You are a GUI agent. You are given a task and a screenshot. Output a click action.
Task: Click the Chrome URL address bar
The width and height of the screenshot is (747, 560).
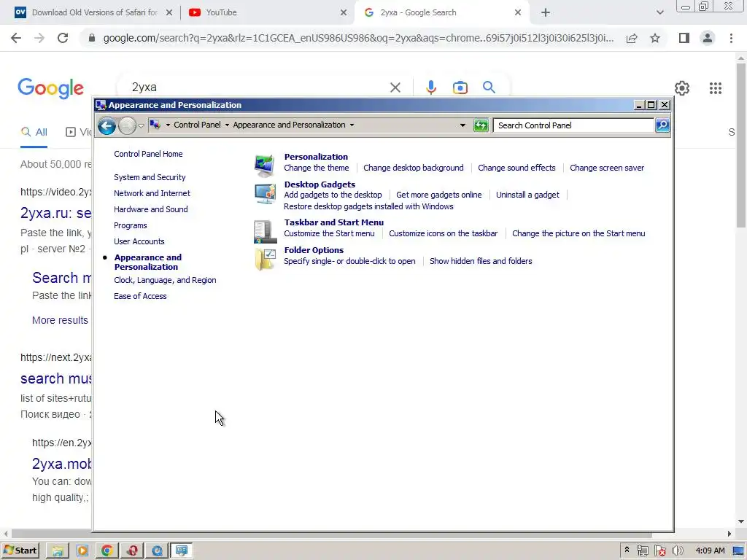coord(358,38)
